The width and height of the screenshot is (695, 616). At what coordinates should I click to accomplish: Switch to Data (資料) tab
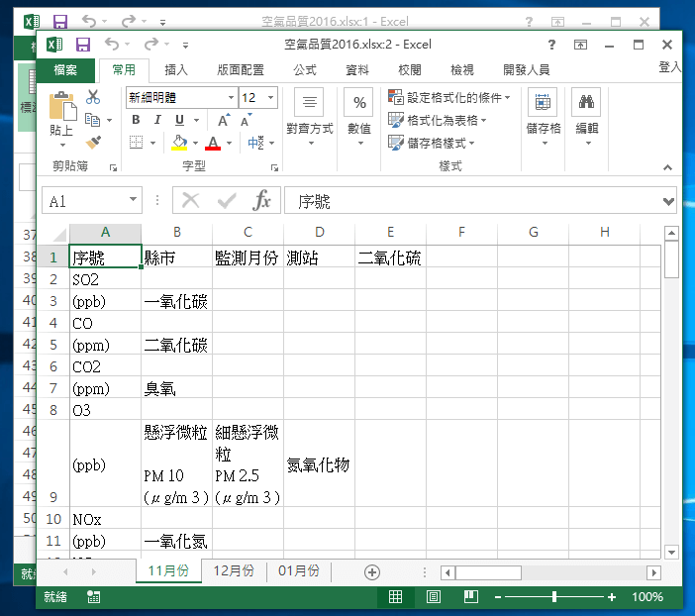coord(357,69)
